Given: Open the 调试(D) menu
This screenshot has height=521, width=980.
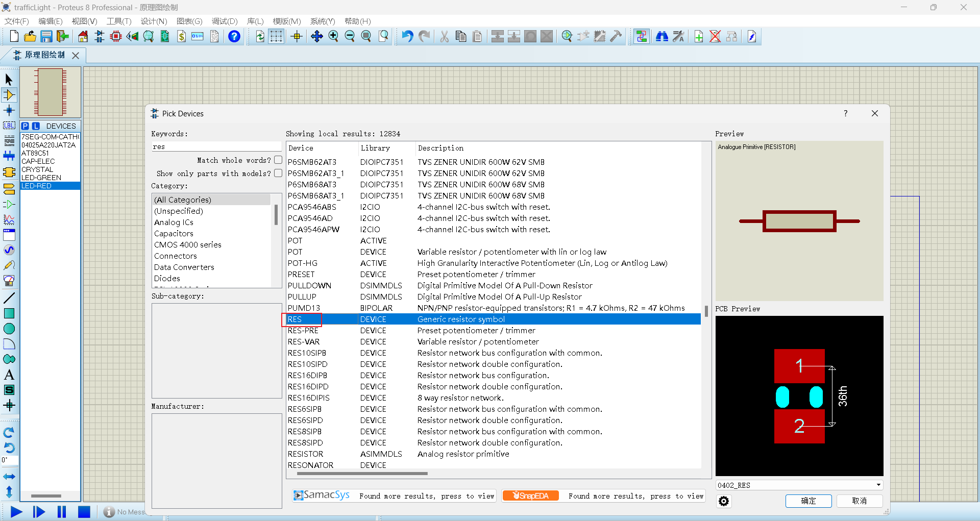Looking at the screenshot, I should click(225, 21).
